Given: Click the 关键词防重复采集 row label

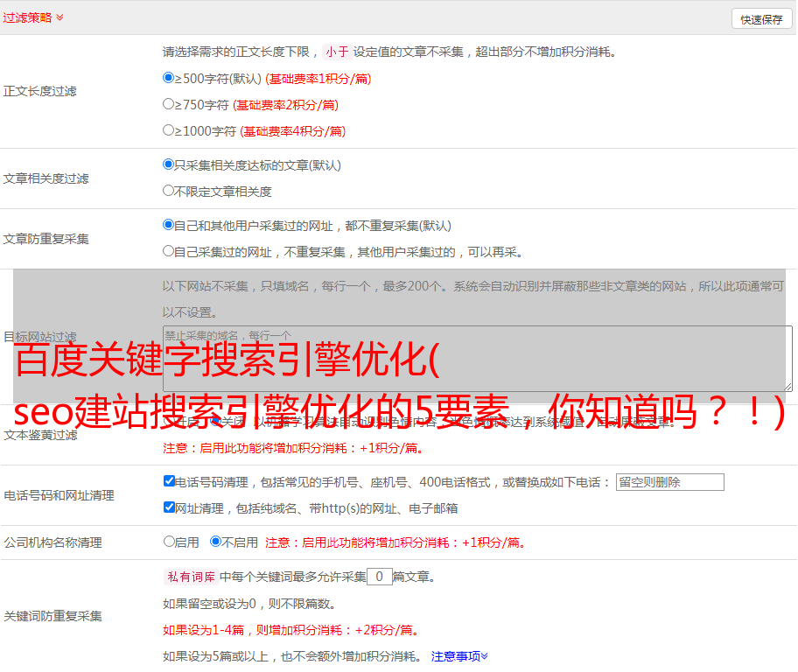Looking at the screenshot, I should tap(52, 616).
